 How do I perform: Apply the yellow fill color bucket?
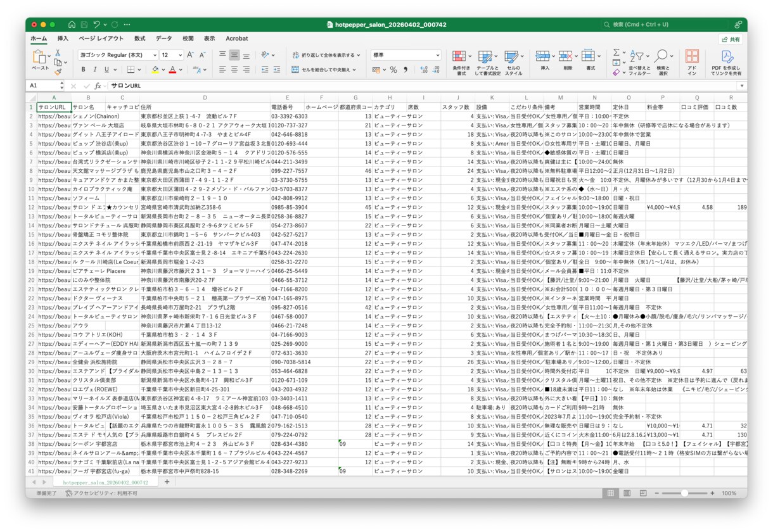[155, 70]
